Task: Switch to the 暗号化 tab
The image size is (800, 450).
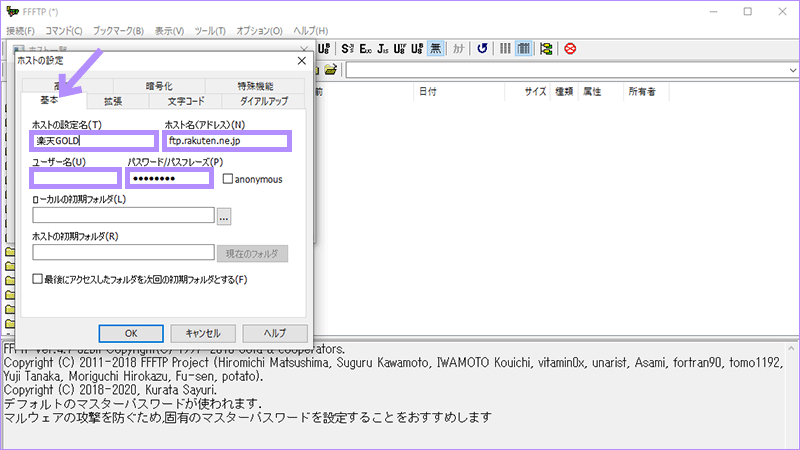Action: [159, 86]
